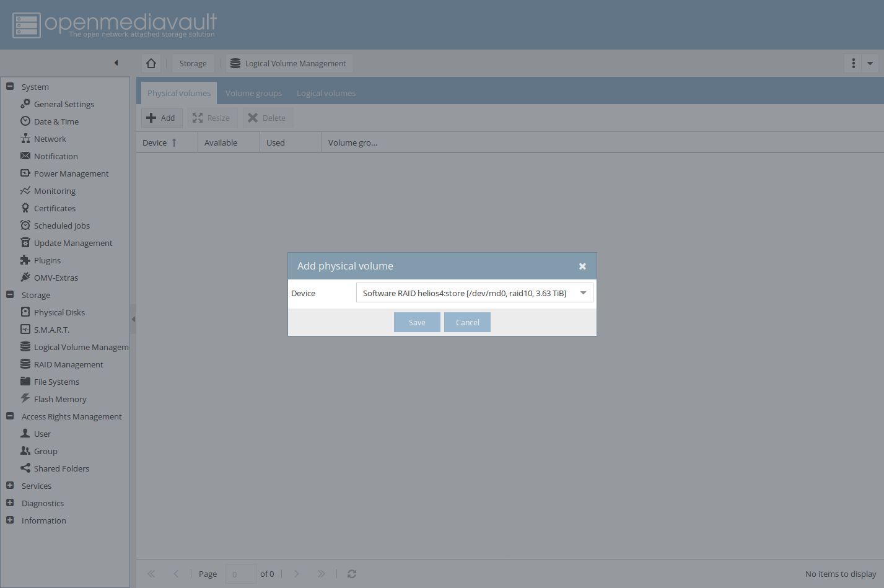
Task: Go to the next page
Action: pos(296,574)
